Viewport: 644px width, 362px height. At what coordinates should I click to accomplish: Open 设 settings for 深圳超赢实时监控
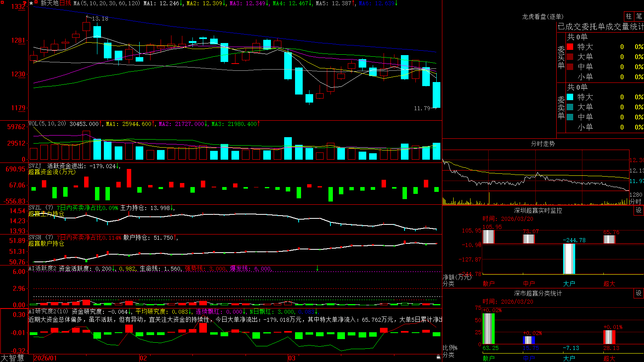pos(639,210)
